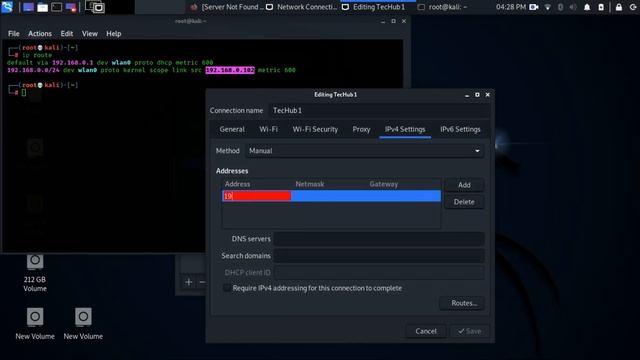The width and height of the screenshot is (640, 360).
Task: Open the file manager panel launcher
Action: pyautogui.click(x=42, y=7)
